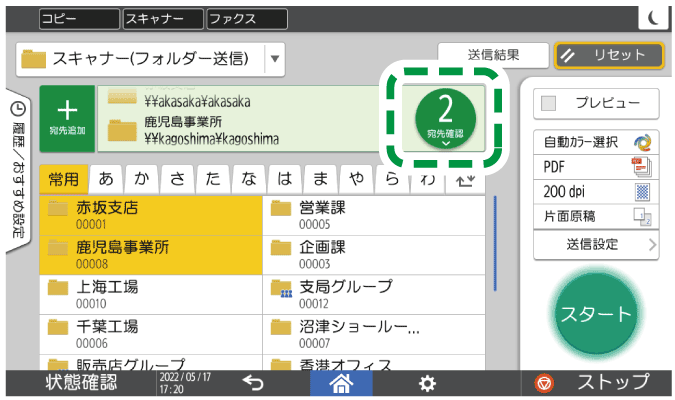Viewport: 675px width, 400px height.
Task: Tap the green スタート button
Action: [x=596, y=314]
